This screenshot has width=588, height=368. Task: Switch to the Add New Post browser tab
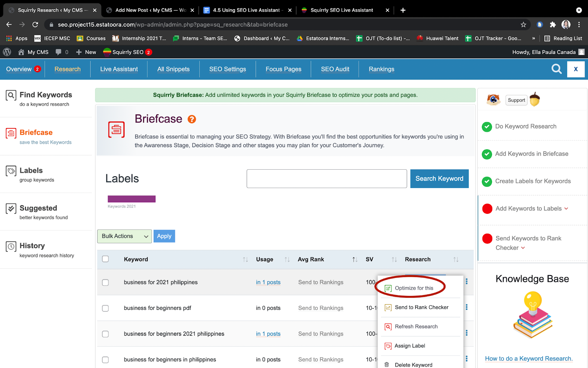(x=151, y=10)
